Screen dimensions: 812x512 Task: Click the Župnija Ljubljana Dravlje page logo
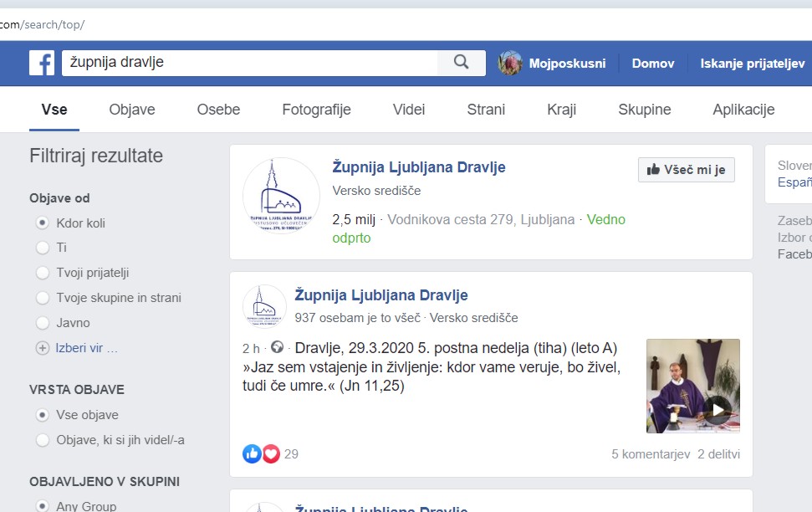(x=281, y=197)
